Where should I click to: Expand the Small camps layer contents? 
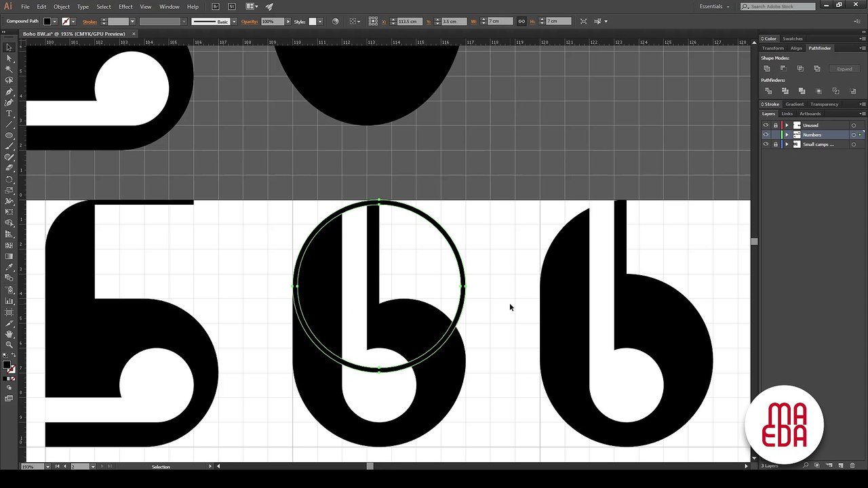[787, 144]
